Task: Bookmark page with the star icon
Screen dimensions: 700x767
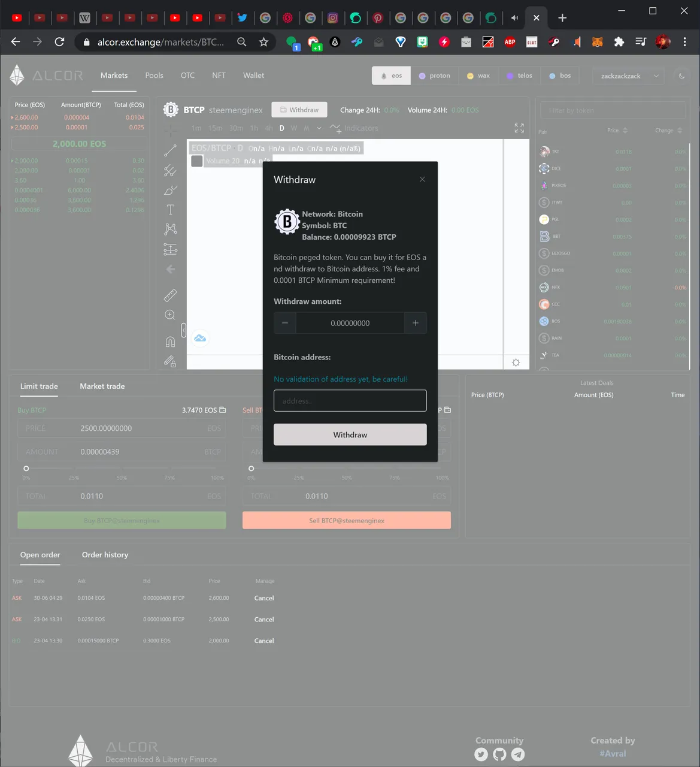Action: tap(263, 42)
